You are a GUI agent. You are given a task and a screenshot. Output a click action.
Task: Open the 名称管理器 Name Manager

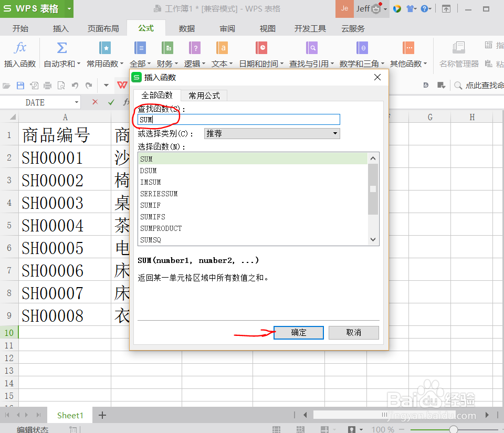(x=459, y=52)
